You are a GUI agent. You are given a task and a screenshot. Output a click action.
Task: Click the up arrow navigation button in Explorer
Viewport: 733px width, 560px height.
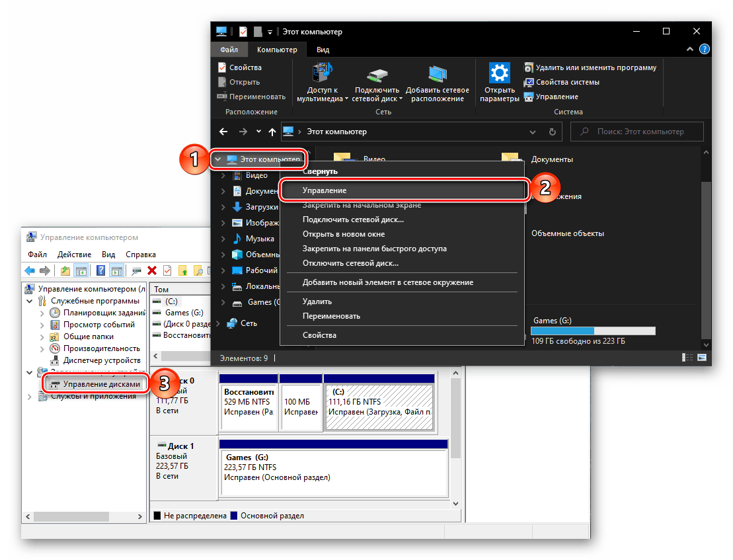(272, 132)
